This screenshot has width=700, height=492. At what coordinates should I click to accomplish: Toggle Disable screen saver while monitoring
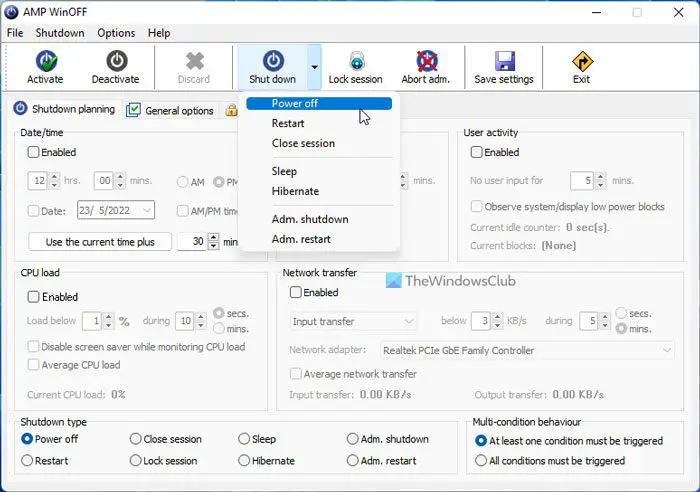[33, 347]
